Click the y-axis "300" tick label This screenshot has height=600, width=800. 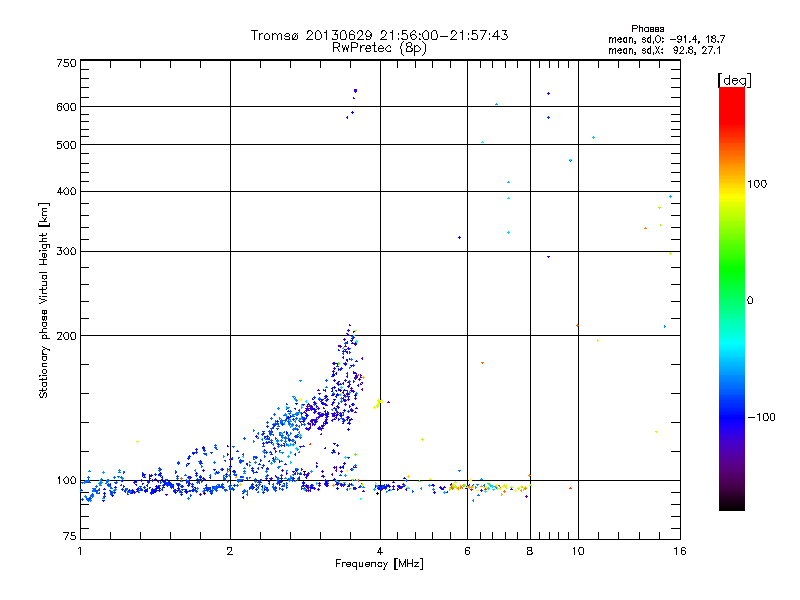click(67, 251)
